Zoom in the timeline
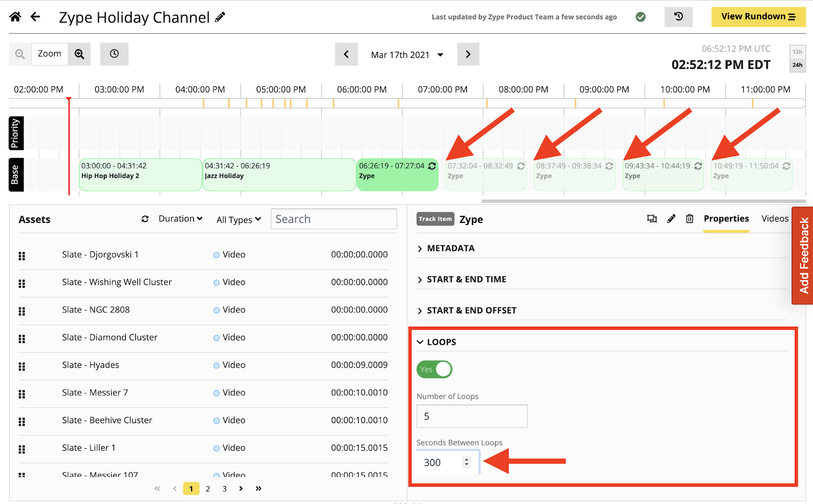The image size is (813, 504). (x=79, y=54)
